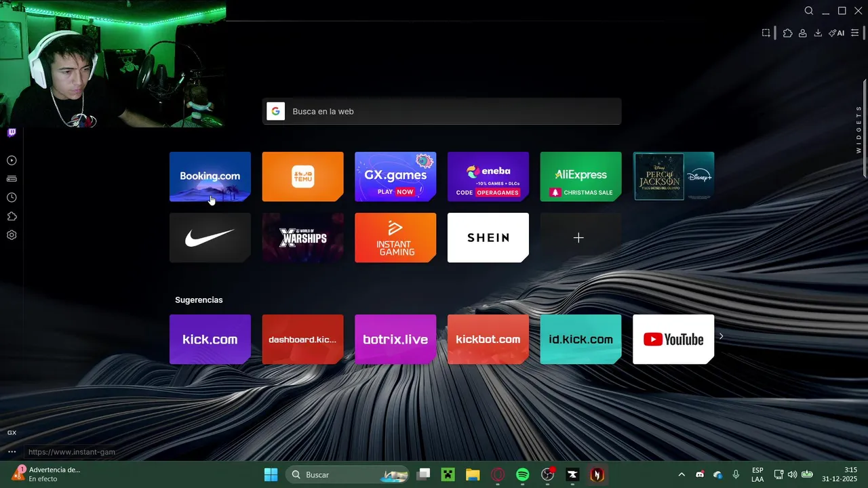Open the SHEIN speed dial tile
The width and height of the screenshot is (868, 488).
click(x=488, y=237)
